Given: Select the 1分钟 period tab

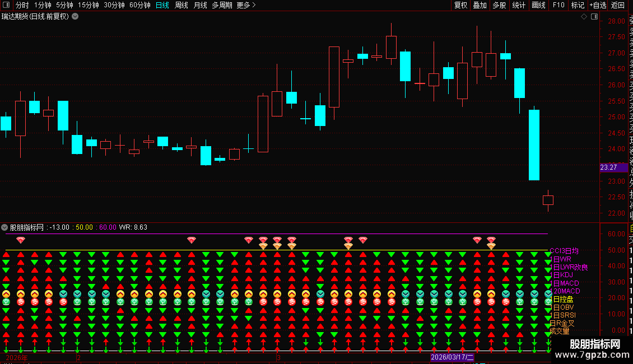Looking at the screenshot, I should coord(43,5).
